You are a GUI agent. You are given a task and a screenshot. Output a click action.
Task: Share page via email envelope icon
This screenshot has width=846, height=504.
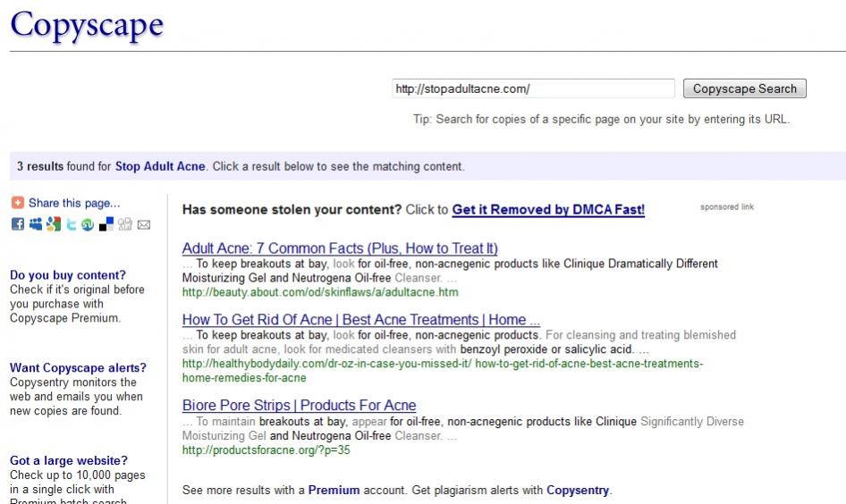coord(143,225)
